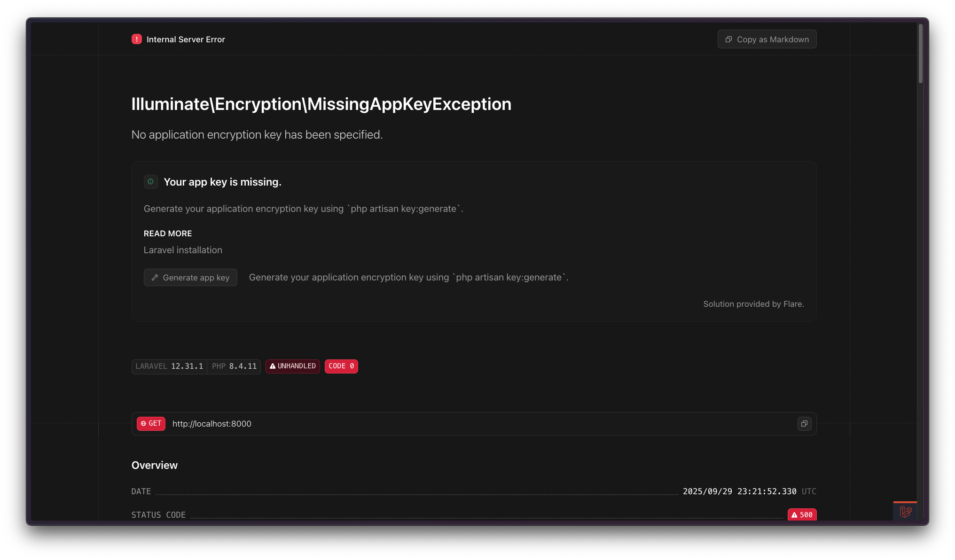Click the Generate app key button

[190, 278]
